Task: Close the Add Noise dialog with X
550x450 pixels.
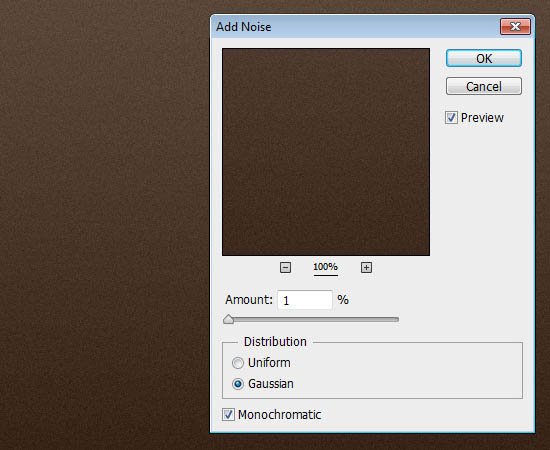Action: pos(515,27)
